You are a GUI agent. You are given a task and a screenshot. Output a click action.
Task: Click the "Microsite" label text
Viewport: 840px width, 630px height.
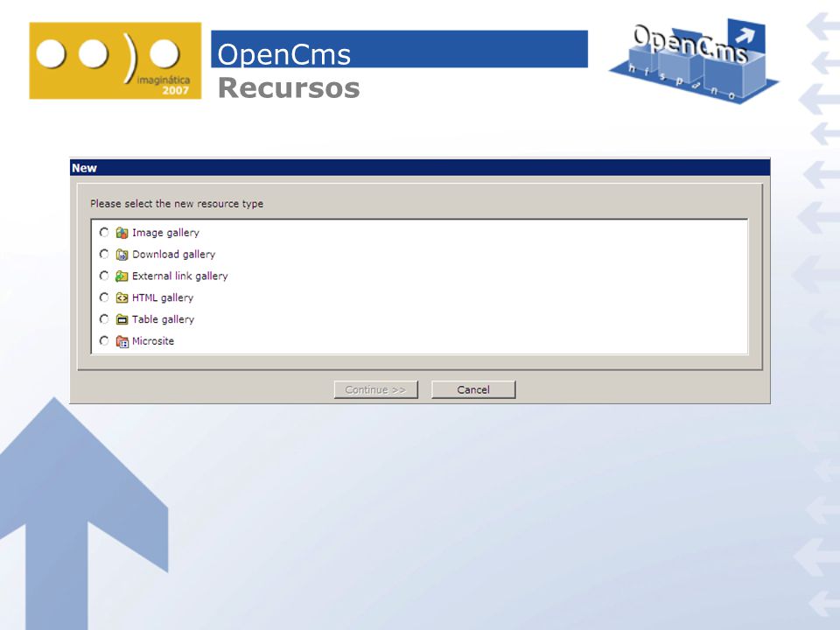pyautogui.click(x=153, y=341)
